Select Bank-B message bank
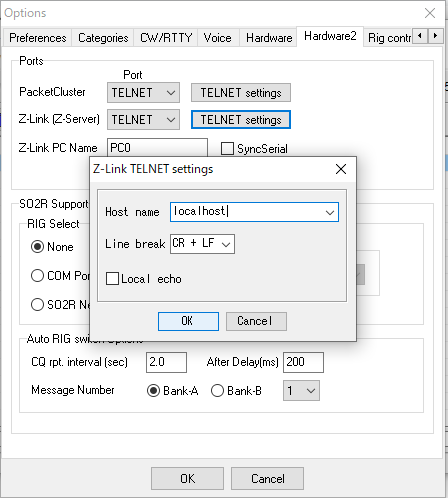Image resolution: width=448 pixels, height=498 pixels. point(217,391)
